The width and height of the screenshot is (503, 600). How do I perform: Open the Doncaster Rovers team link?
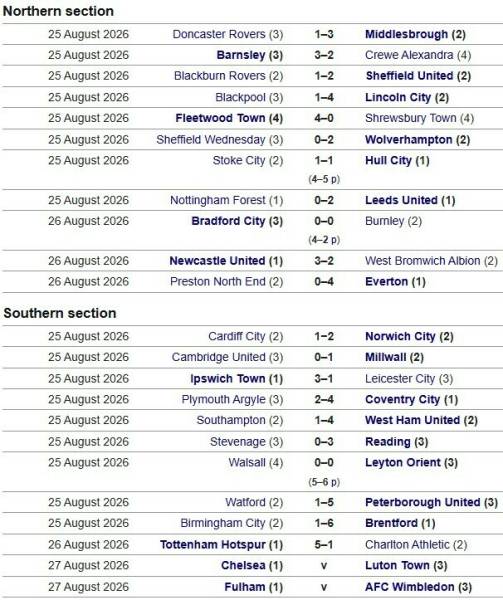(219, 34)
